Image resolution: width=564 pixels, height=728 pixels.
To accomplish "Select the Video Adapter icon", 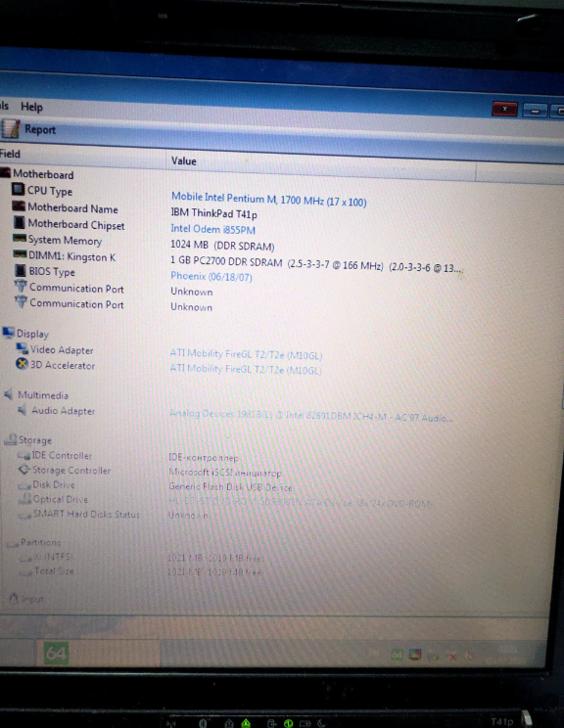I will point(22,348).
